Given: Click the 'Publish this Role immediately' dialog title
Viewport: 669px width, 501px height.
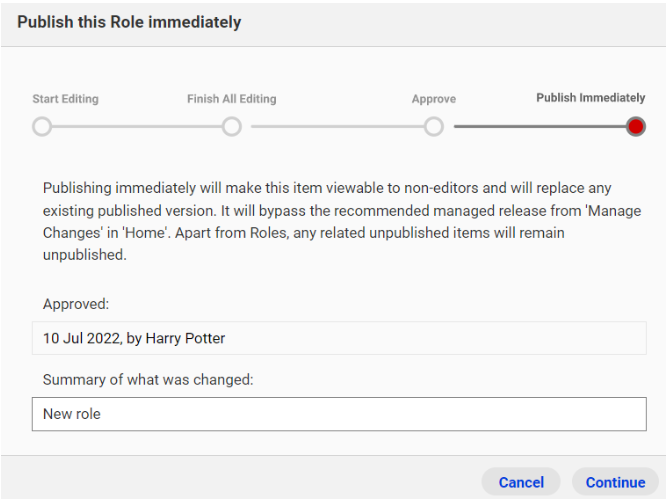Looking at the screenshot, I should click(129, 22).
